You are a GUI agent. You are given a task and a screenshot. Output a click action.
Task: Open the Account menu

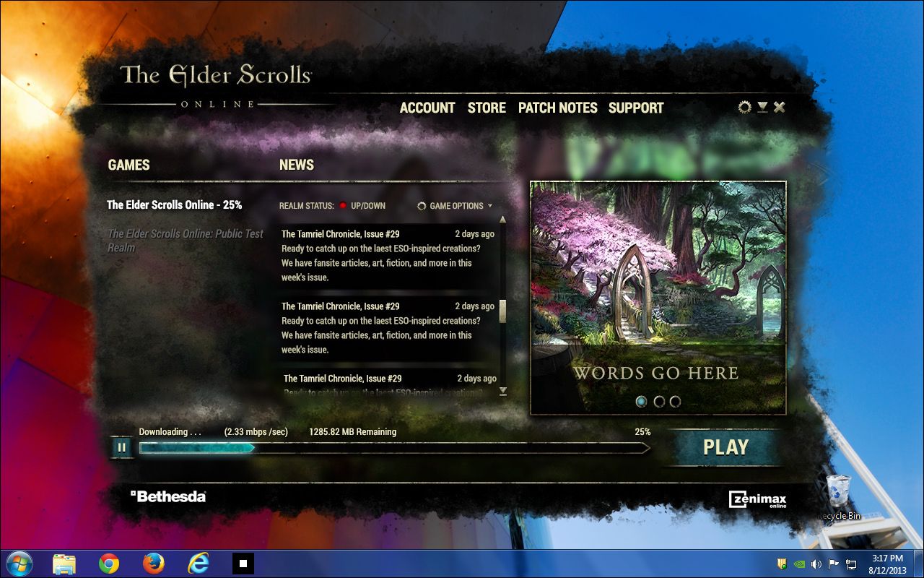427,108
